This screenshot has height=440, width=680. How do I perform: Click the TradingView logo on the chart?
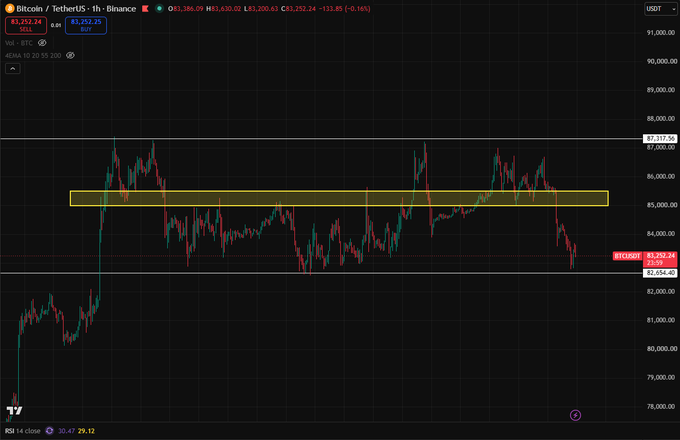click(14, 410)
